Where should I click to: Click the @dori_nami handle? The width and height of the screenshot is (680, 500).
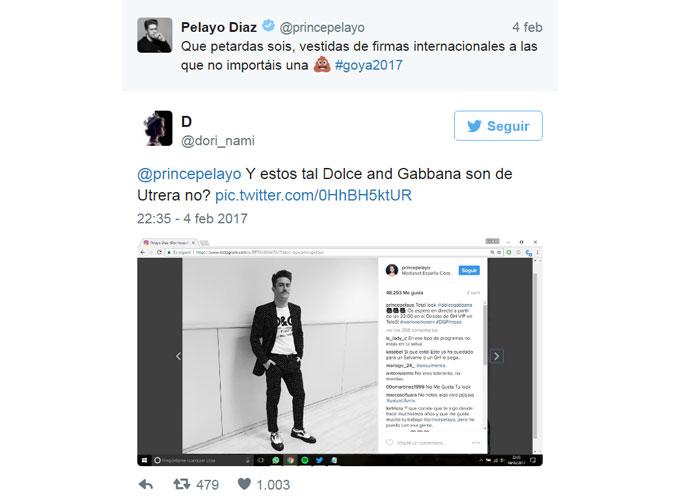(x=218, y=141)
